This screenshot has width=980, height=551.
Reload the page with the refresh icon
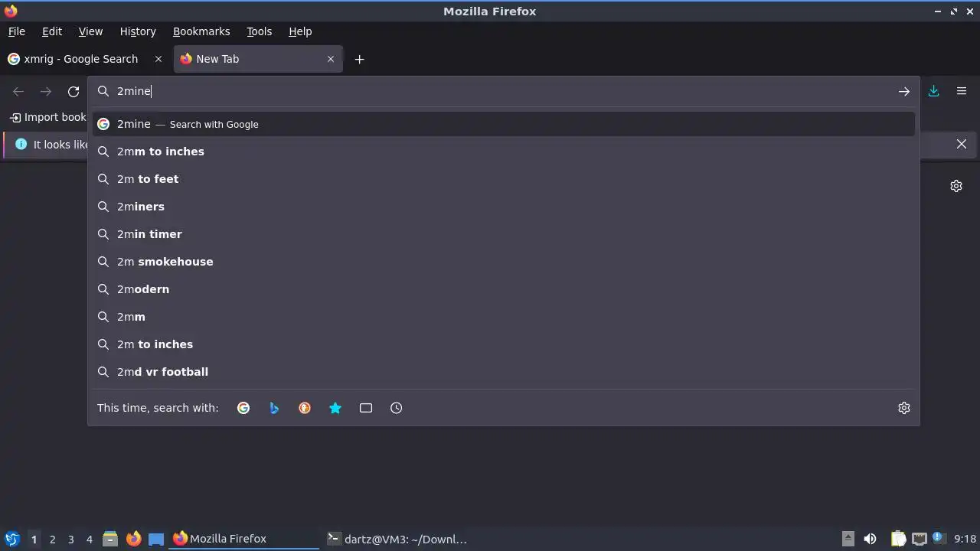pyautogui.click(x=73, y=92)
